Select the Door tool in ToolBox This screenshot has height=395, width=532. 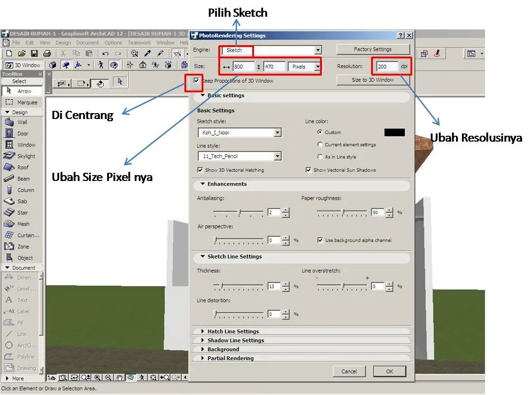pos(22,133)
